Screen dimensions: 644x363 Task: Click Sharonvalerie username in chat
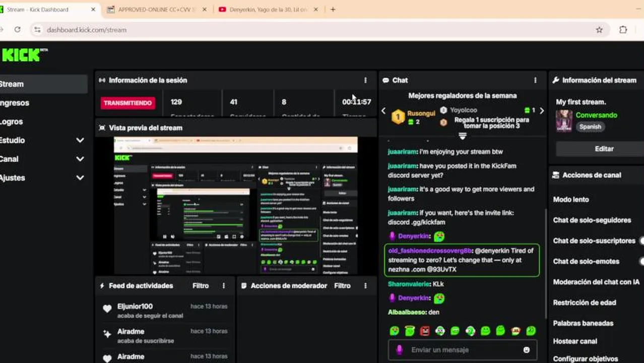tap(409, 284)
